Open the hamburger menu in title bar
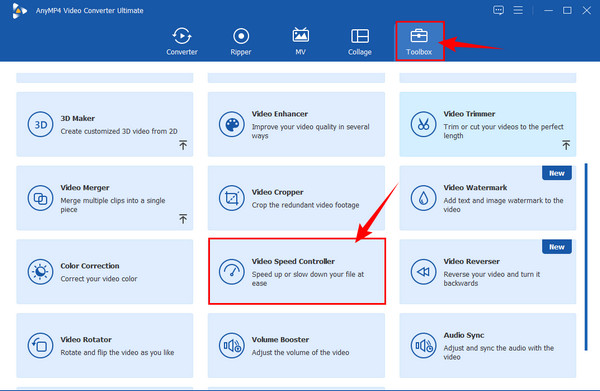 pos(518,10)
